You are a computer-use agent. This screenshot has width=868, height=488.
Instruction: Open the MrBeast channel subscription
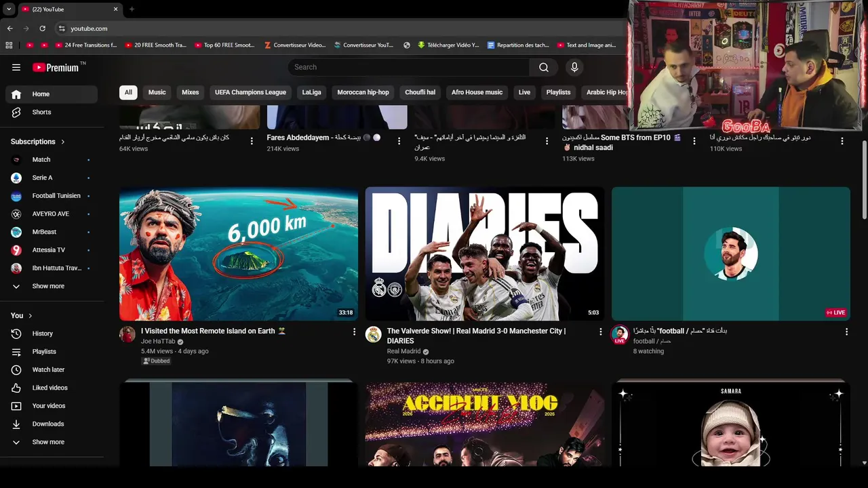(52, 232)
